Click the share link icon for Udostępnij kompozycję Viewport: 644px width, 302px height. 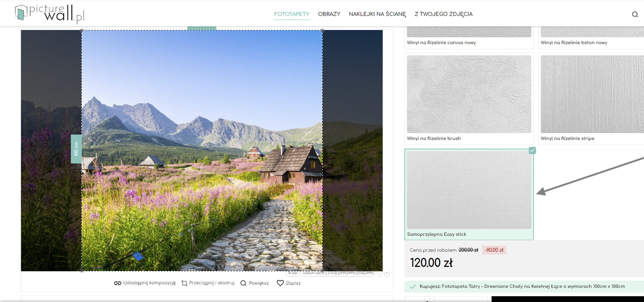[x=117, y=283]
